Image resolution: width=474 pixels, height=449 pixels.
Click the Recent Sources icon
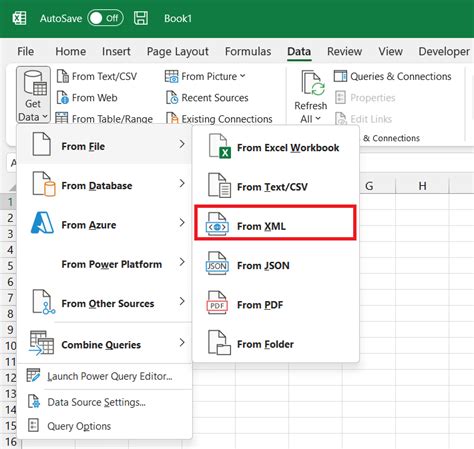(172, 98)
